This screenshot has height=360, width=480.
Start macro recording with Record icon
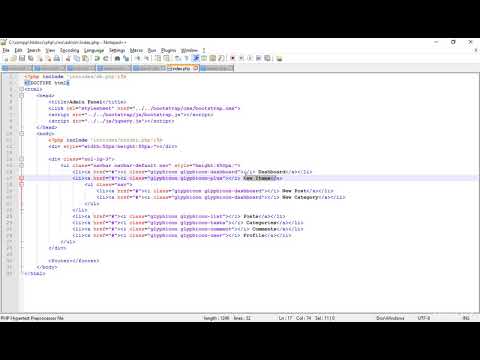[x=232, y=58]
